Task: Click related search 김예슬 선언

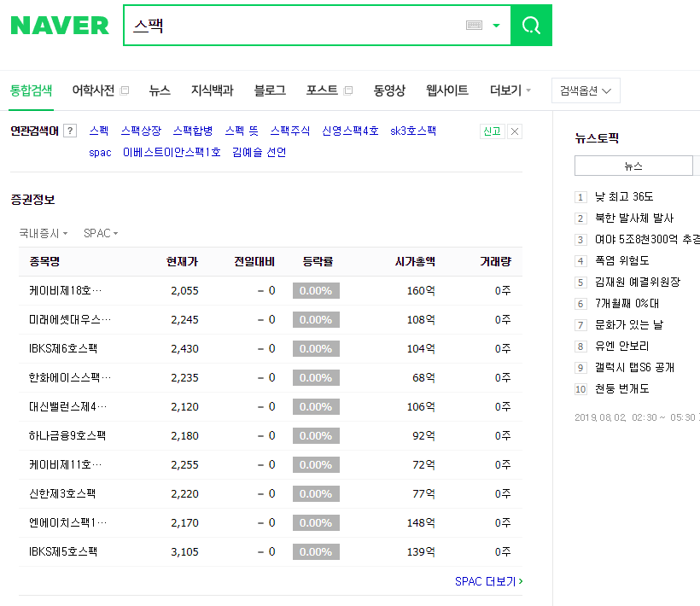Action: pos(260,153)
